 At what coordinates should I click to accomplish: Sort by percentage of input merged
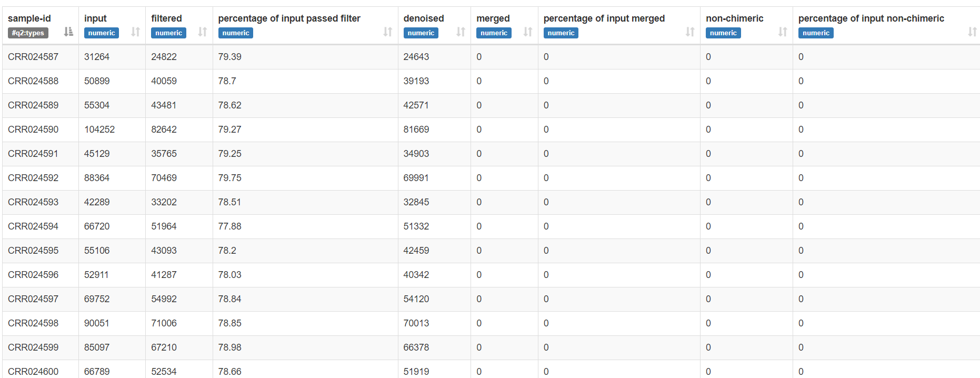[x=689, y=32]
